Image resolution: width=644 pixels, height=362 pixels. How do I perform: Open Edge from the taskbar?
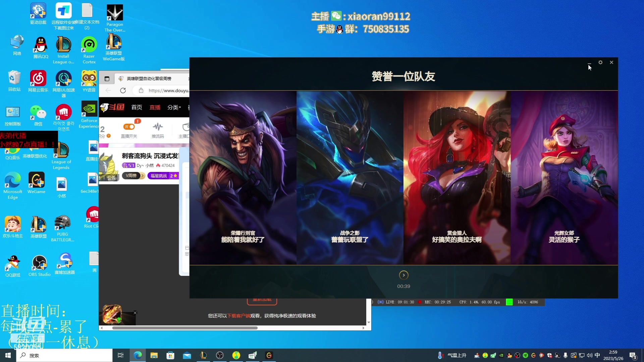(138, 355)
